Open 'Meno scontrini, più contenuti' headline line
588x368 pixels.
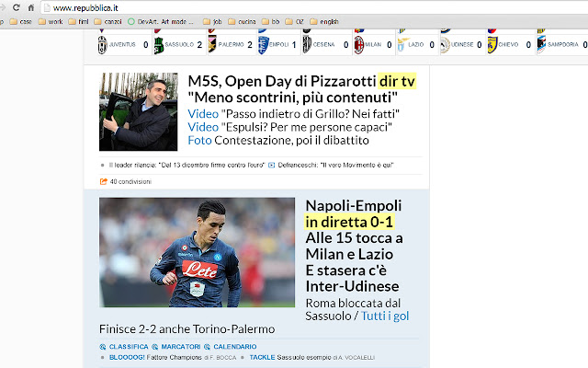point(292,98)
